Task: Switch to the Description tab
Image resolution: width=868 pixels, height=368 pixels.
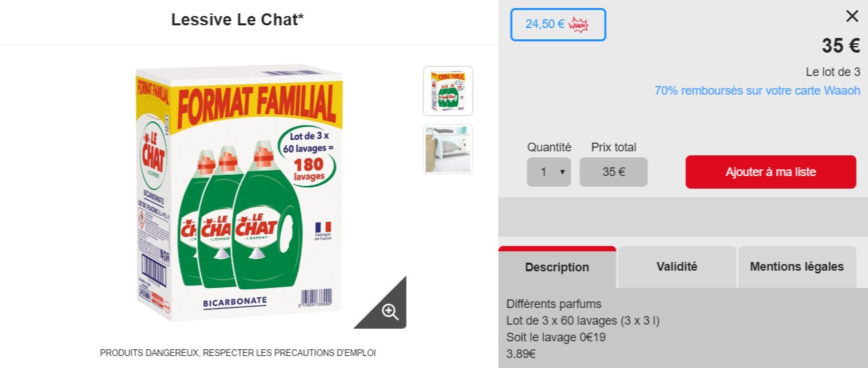Action: point(557,267)
